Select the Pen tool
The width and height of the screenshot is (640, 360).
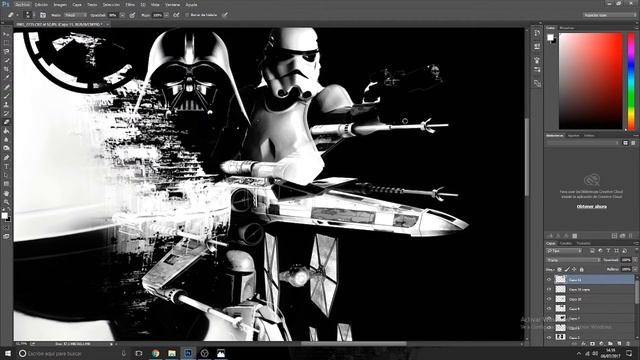tap(6, 157)
